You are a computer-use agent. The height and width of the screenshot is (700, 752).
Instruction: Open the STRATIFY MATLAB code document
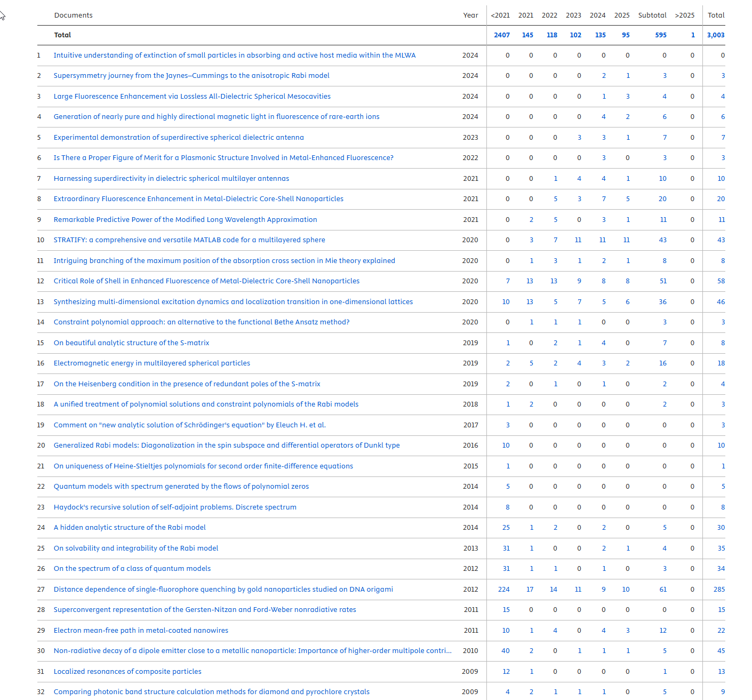tap(189, 240)
